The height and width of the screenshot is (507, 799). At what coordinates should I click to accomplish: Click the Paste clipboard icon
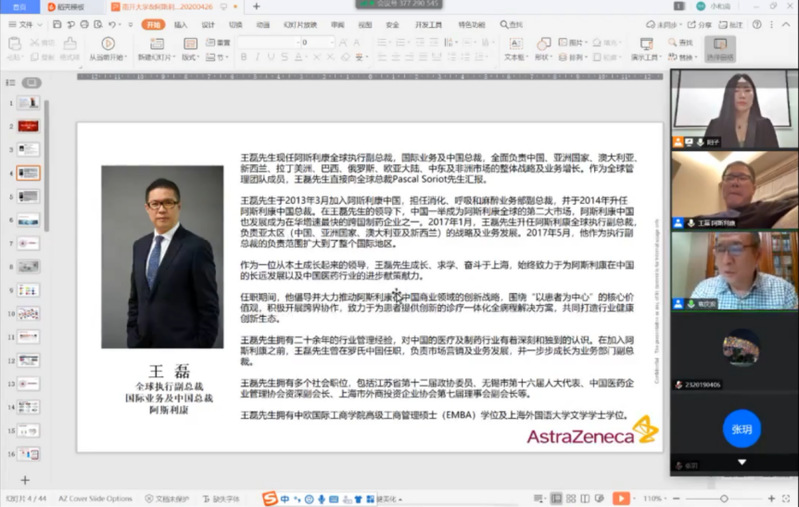(x=14, y=45)
